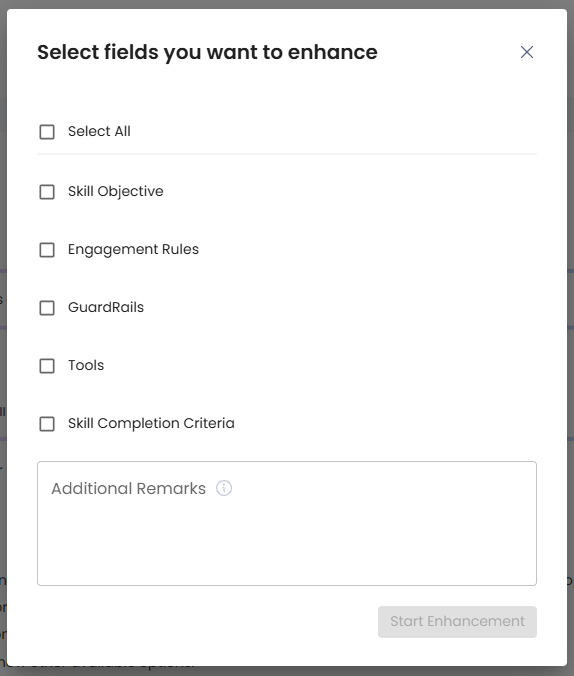Focus the Additional Remarks text area
Image resolution: width=574 pixels, height=676 pixels.
[287, 523]
